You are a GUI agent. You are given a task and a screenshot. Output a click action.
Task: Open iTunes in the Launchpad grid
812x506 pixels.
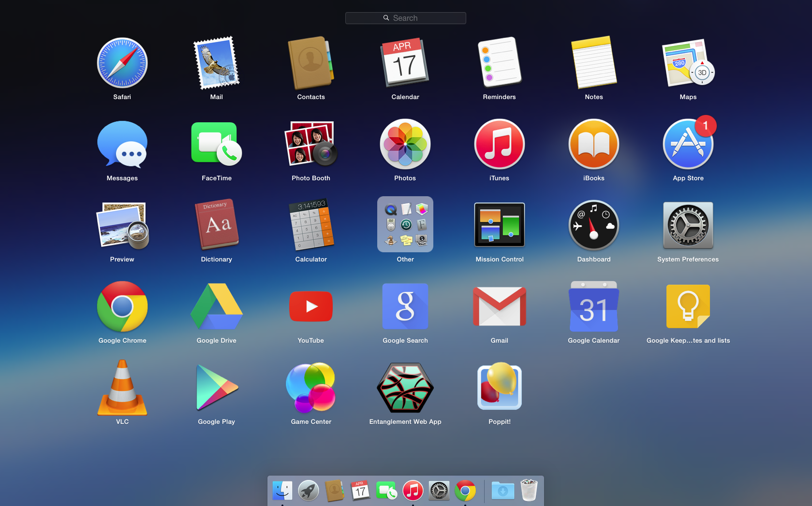[500, 144]
